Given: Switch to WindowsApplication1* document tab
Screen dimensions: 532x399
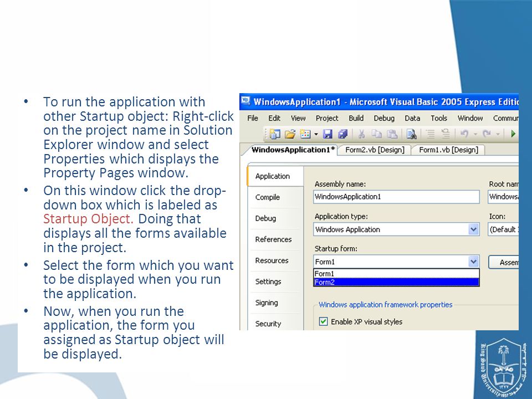Looking at the screenshot, I should pyautogui.click(x=293, y=150).
